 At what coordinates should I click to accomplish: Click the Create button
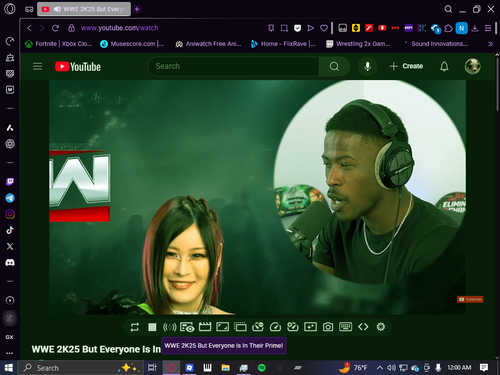point(406,66)
